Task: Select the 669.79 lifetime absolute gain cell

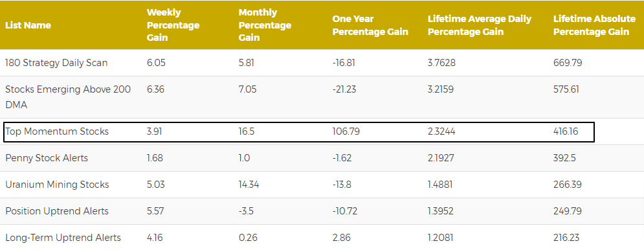Action: (x=568, y=63)
